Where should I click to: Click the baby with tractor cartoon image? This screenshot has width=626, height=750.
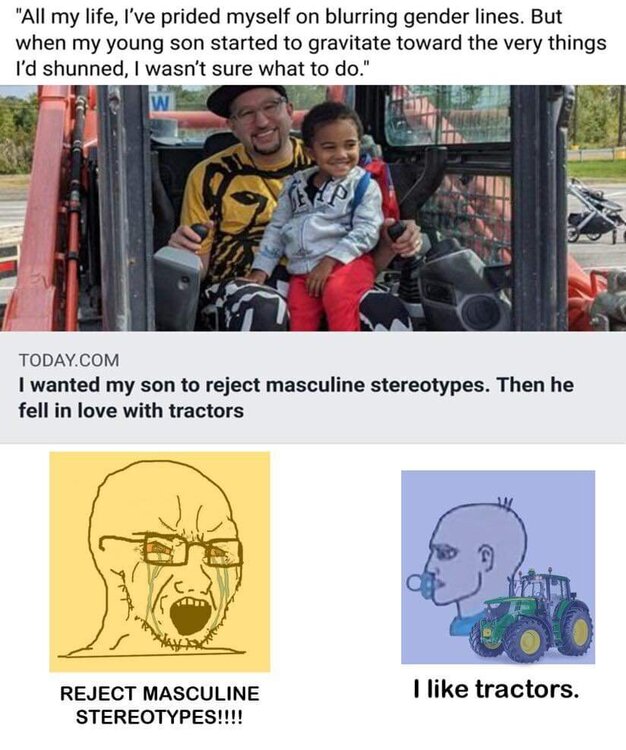point(498,567)
